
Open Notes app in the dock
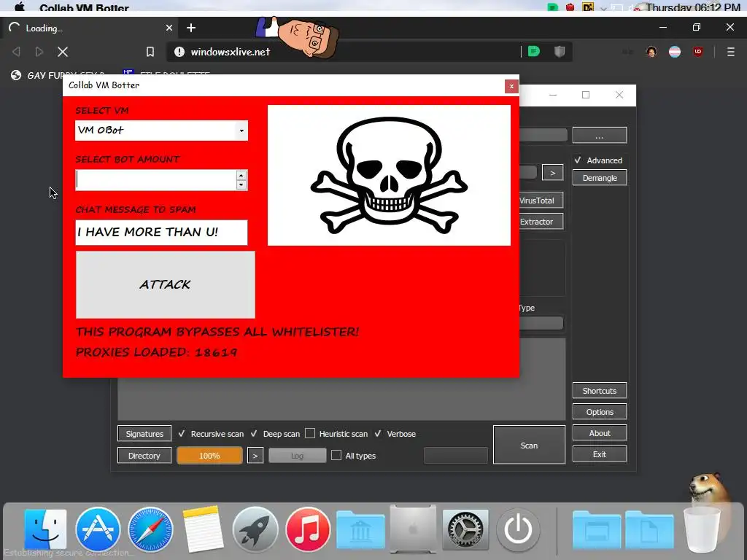[203, 529]
